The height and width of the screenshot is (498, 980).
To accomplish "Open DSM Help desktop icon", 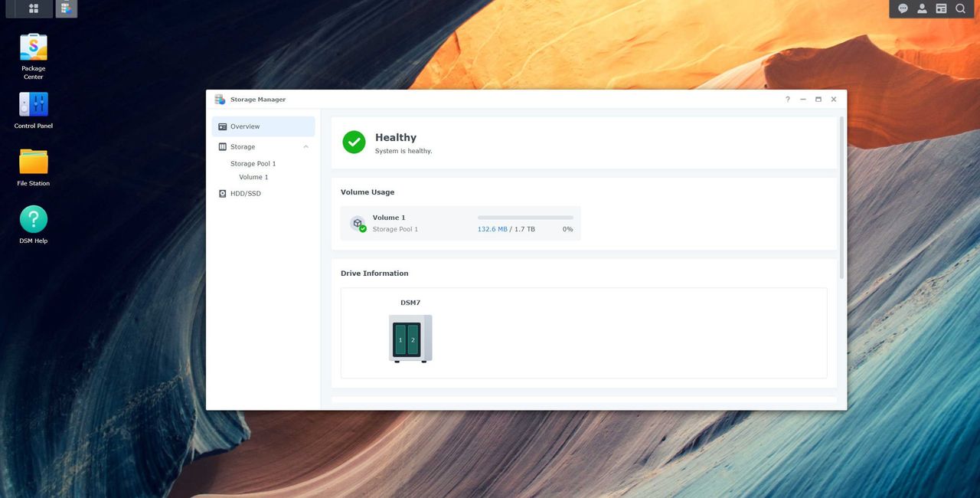I will [x=34, y=219].
